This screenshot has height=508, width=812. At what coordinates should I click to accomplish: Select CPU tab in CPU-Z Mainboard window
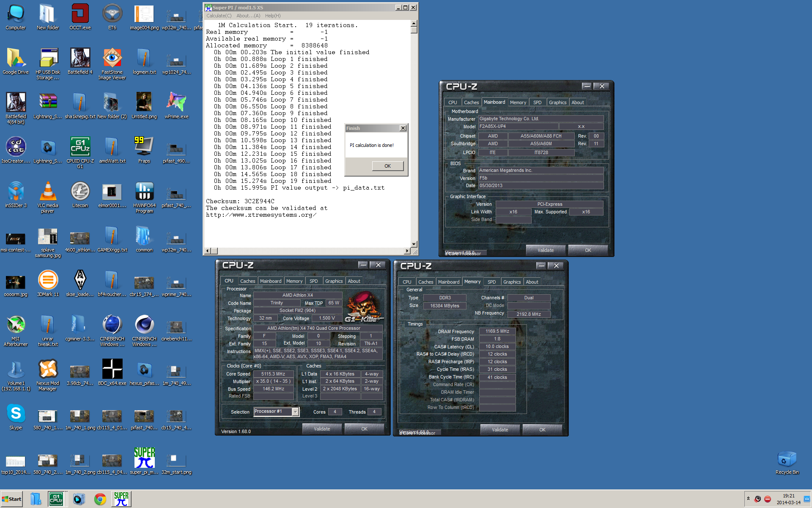point(453,102)
